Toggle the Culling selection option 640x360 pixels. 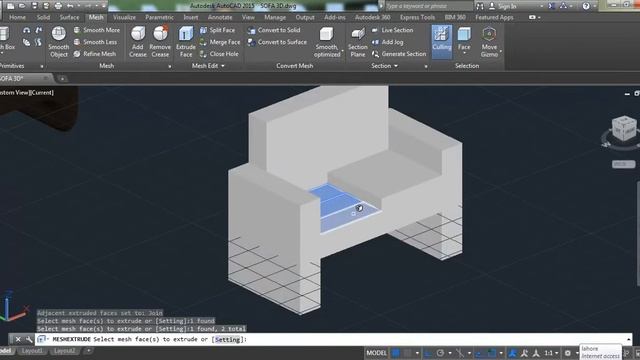(x=442, y=42)
